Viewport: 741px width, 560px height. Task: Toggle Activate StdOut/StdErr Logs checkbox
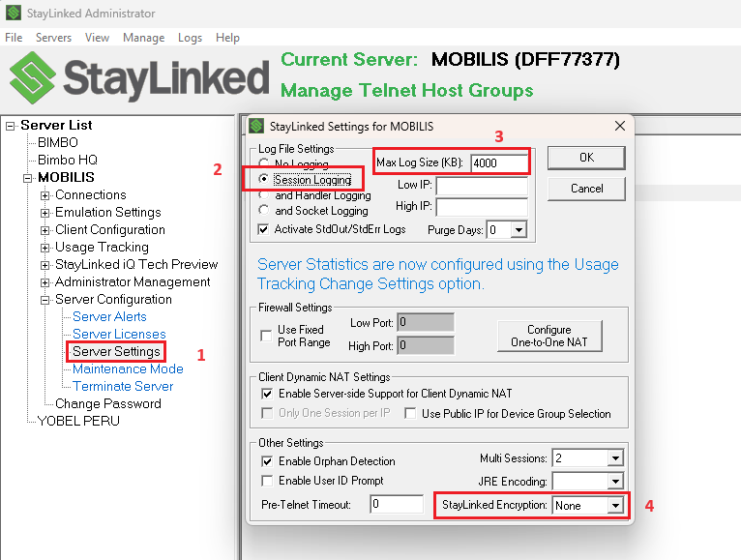pos(264,229)
